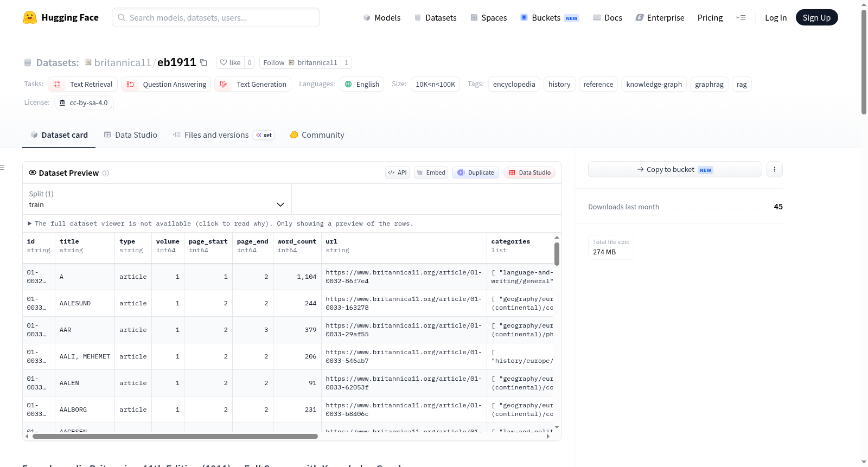Click the Total file size 274 MB box
This screenshot has width=868, height=467.
(611, 247)
